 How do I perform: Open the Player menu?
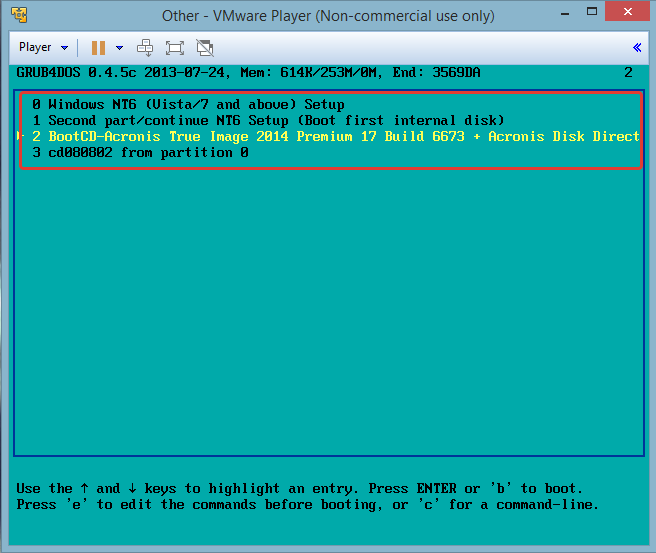pos(44,47)
